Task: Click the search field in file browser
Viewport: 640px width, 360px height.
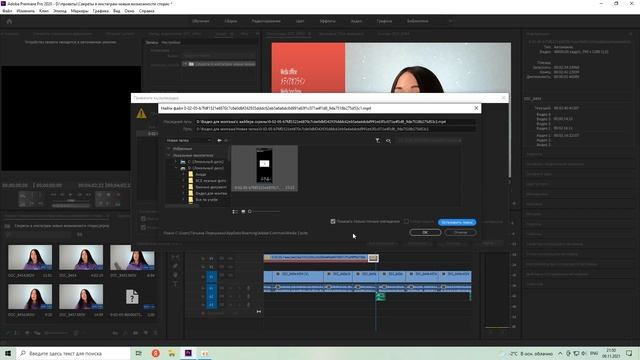Action: pyautogui.click(x=429, y=141)
